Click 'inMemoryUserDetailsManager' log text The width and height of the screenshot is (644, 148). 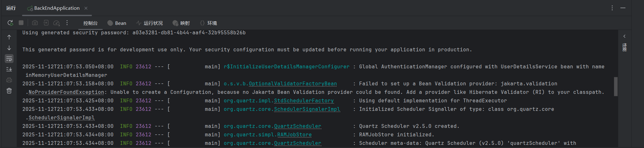[x=66, y=75]
